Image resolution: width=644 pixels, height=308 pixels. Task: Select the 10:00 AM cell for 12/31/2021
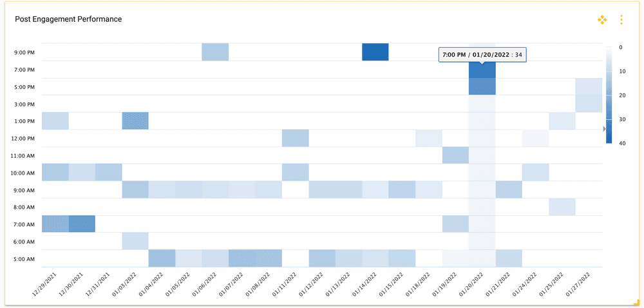click(108, 172)
